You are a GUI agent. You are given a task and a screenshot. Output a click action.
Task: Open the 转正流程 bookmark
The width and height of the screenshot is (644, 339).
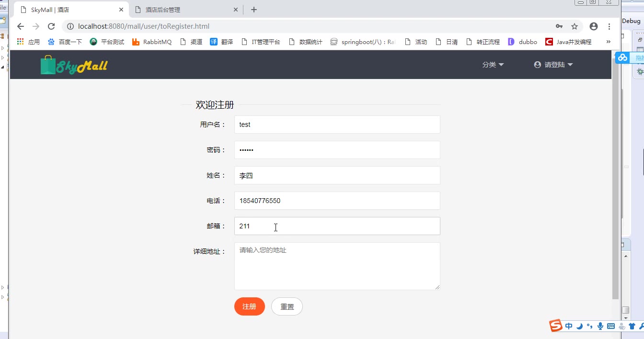(x=483, y=42)
